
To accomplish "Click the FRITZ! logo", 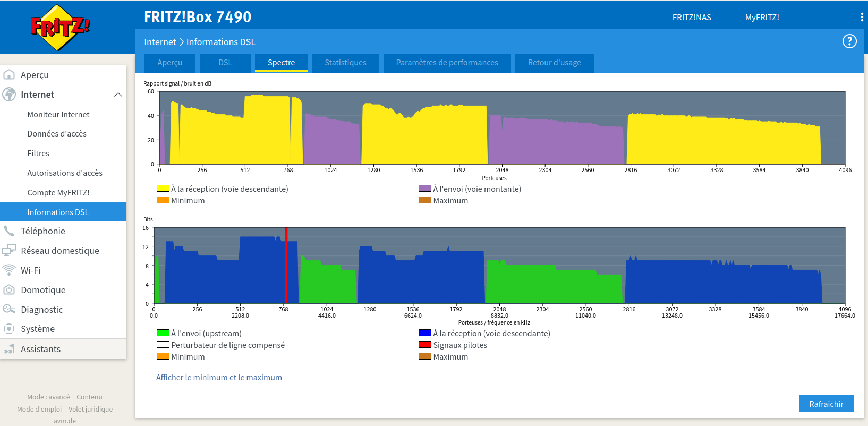I will pyautogui.click(x=59, y=28).
